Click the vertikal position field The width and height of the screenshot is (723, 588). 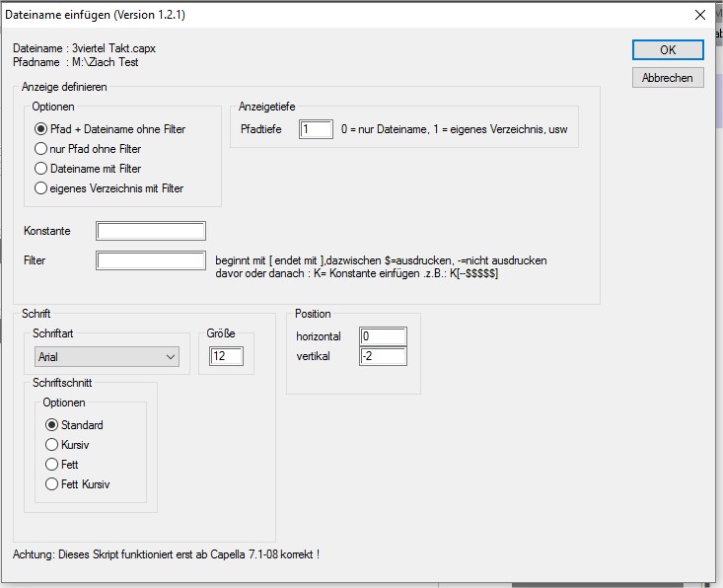coord(383,356)
